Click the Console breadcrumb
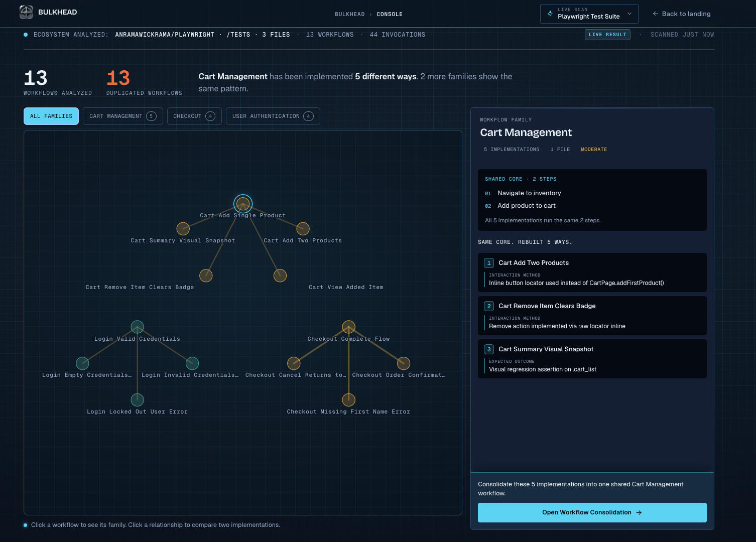Viewport: 756px width, 542px height. [x=390, y=15]
